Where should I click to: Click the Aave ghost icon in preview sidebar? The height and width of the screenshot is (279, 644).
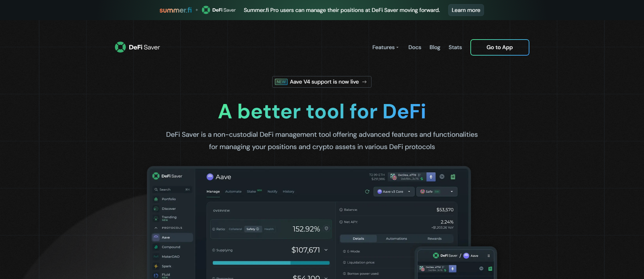pyautogui.click(x=156, y=237)
